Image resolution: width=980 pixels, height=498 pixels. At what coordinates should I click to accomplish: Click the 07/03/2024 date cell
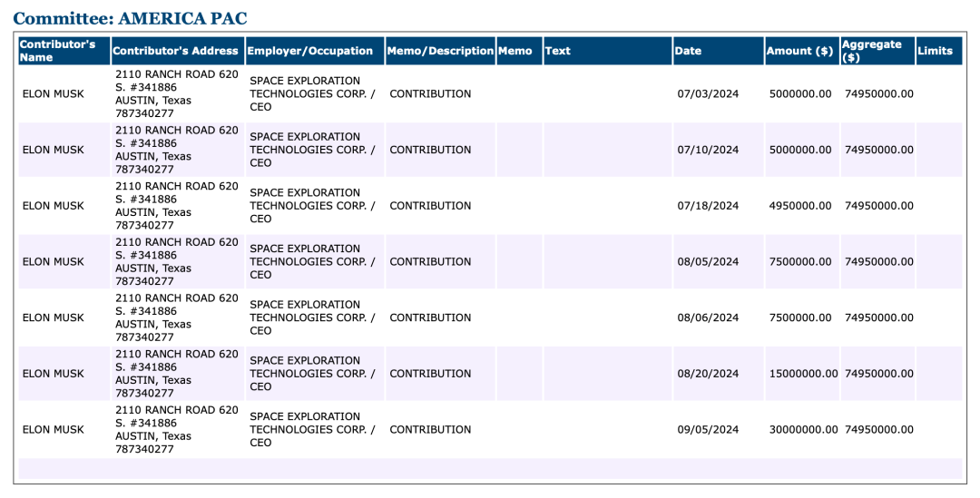pyautogui.click(x=708, y=94)
